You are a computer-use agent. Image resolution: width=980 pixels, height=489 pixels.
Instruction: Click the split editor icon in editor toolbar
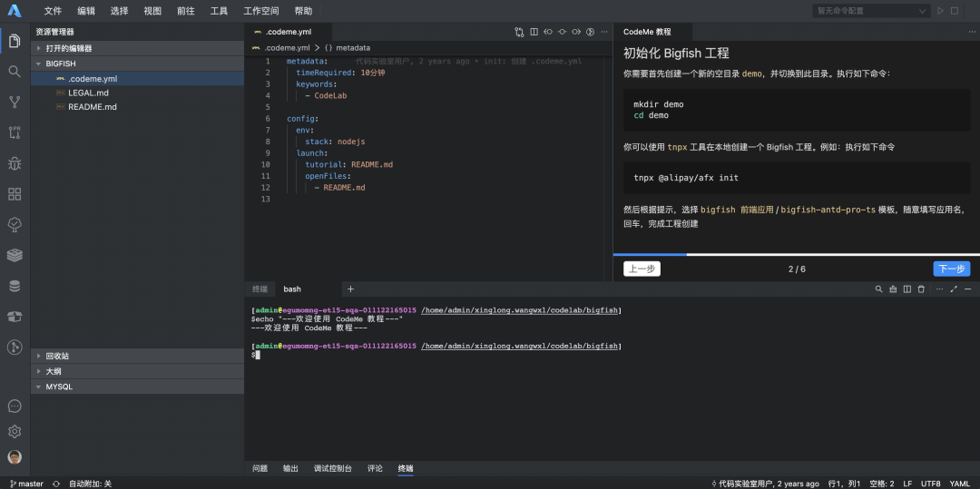(x=534, y=32)
